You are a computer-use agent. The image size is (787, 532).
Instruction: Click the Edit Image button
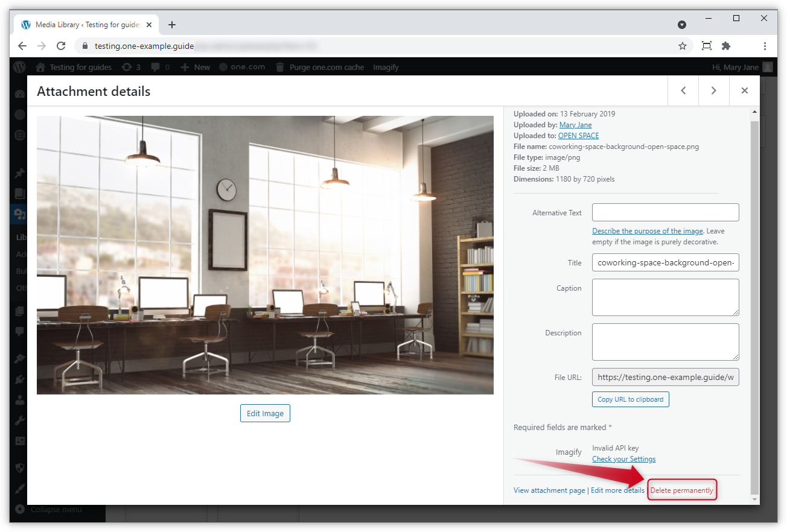265,413
